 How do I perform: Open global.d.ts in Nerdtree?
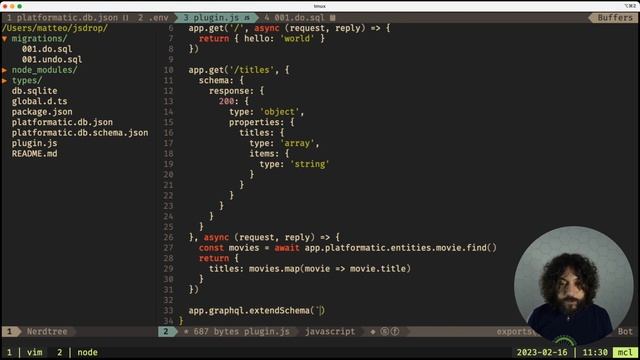pos(40,101)
